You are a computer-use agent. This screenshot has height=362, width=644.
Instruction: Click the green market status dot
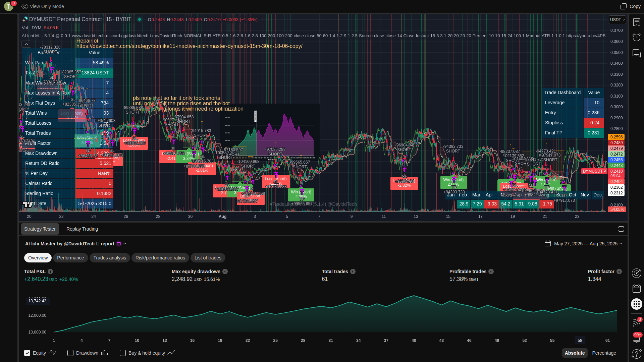[x=140, y=19]
